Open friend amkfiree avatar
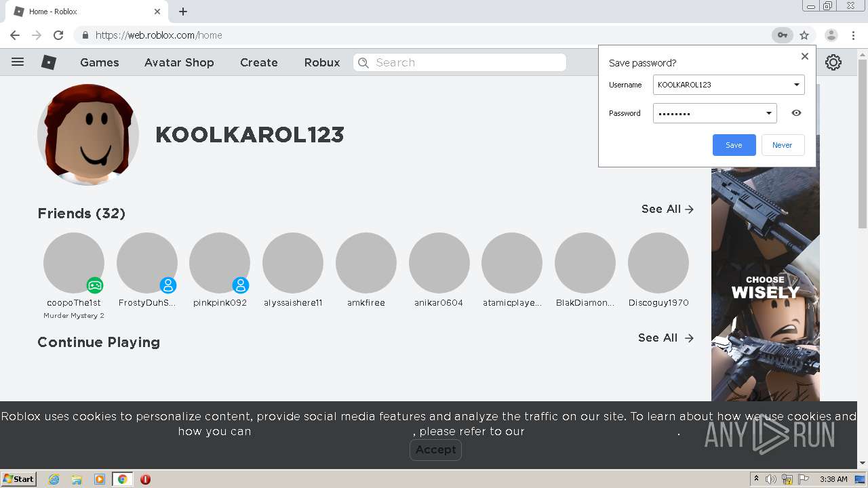The image size is (868, 488). pos(366,263)
